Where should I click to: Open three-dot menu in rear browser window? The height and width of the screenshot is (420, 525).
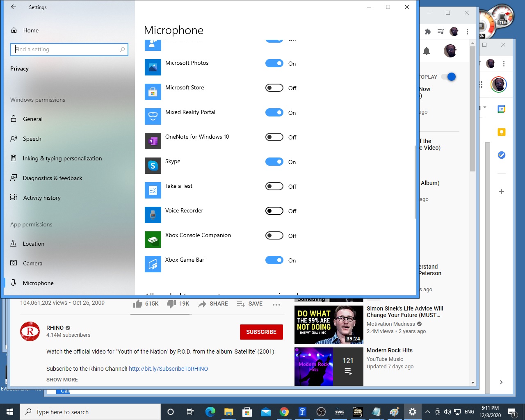click(504, 64)
